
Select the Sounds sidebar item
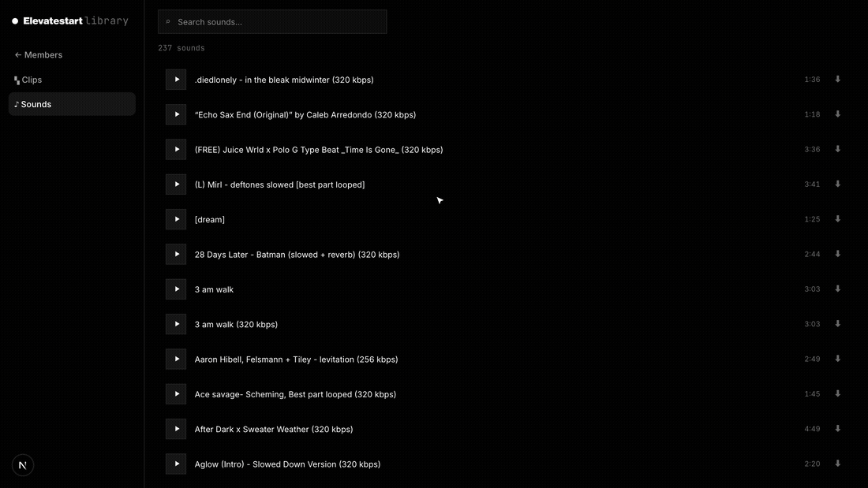click(72, 104)
